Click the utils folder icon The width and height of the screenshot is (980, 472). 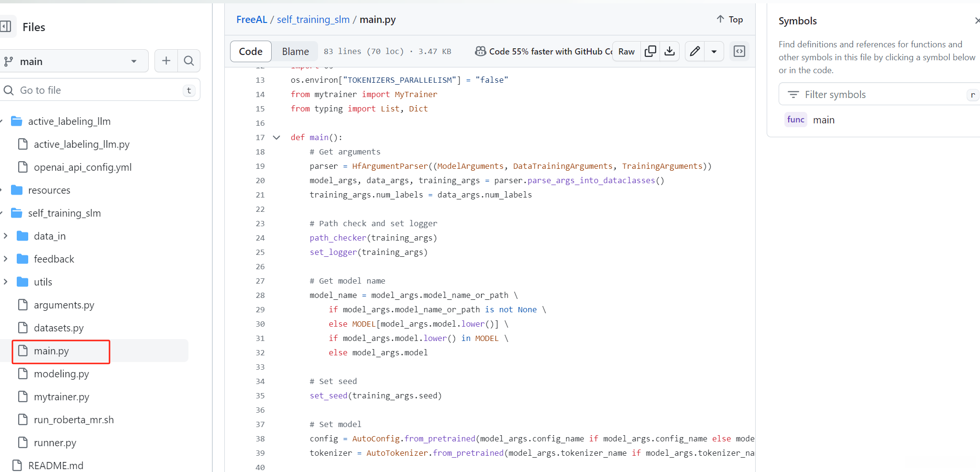pyautogui.click(x=22, y=282)
